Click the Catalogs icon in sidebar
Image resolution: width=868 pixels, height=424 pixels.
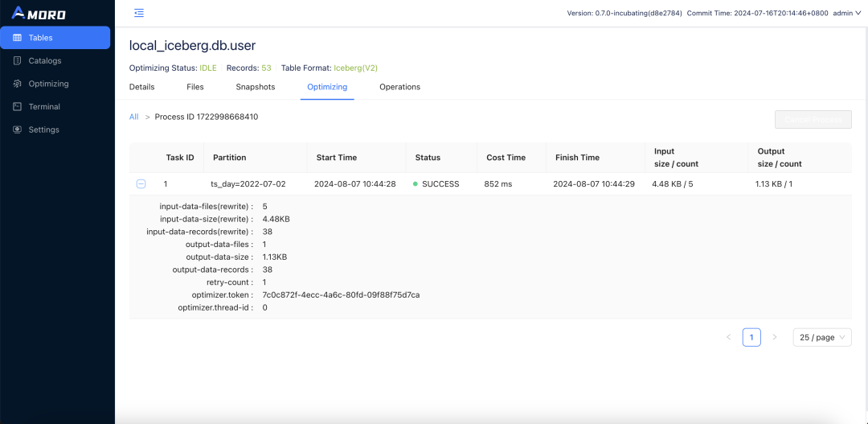coord(17,61)
